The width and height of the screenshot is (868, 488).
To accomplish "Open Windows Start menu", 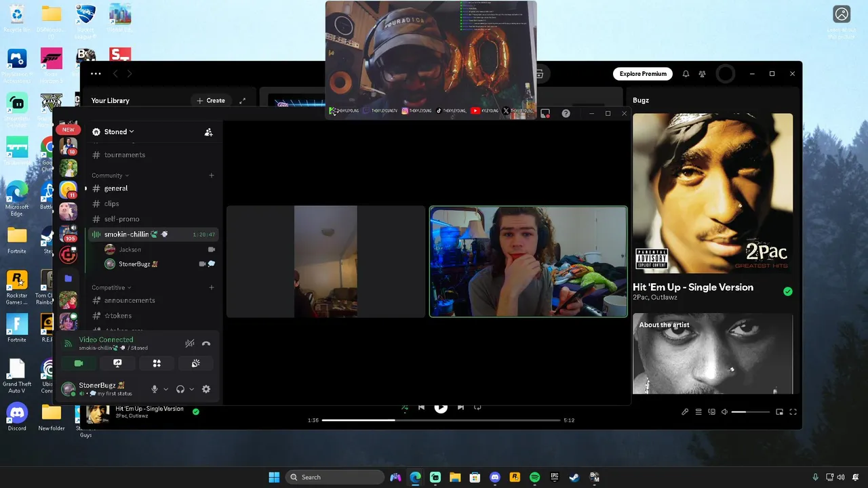I will click(x=274, y=477).
